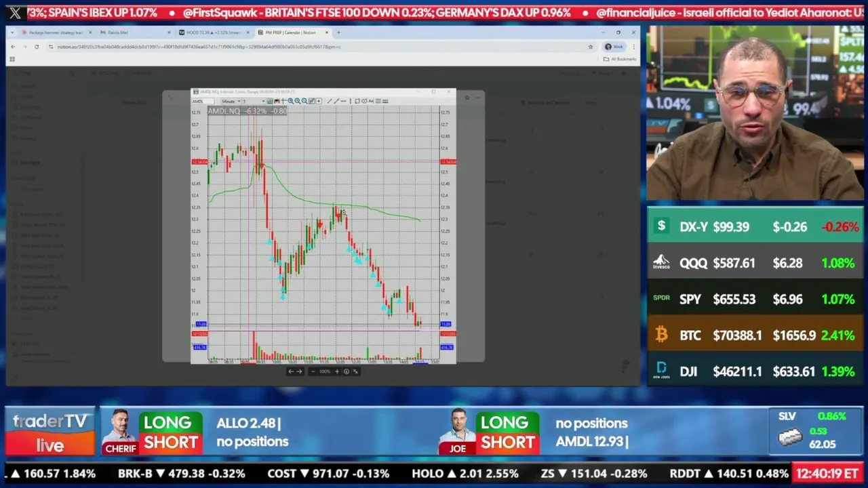The image size is (868, 488).
Task: Select the rectangle drawing tool
Action: tap(357, 101)
